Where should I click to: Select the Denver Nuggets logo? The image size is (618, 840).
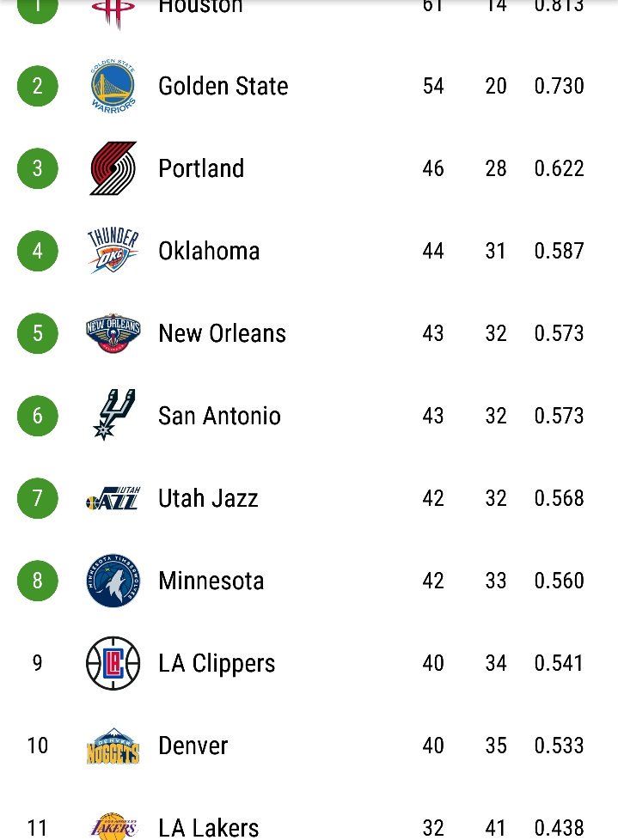(x=113, y=746)
